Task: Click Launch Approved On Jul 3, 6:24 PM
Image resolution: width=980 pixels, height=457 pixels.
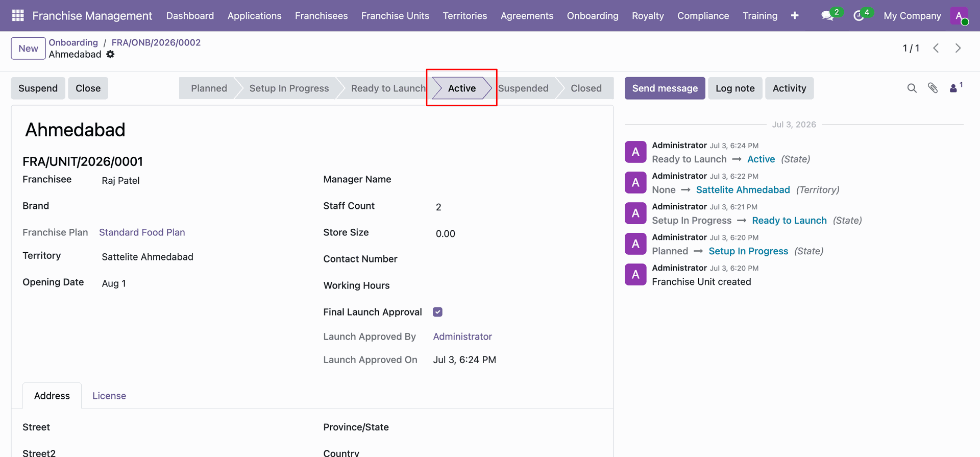Action: coord(464,360)
